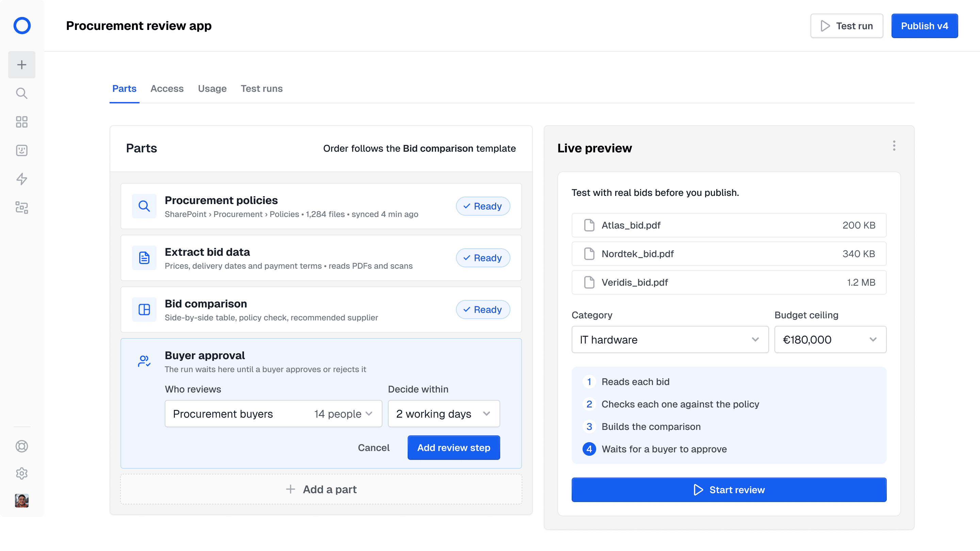Click Add a part

[321, 489]
